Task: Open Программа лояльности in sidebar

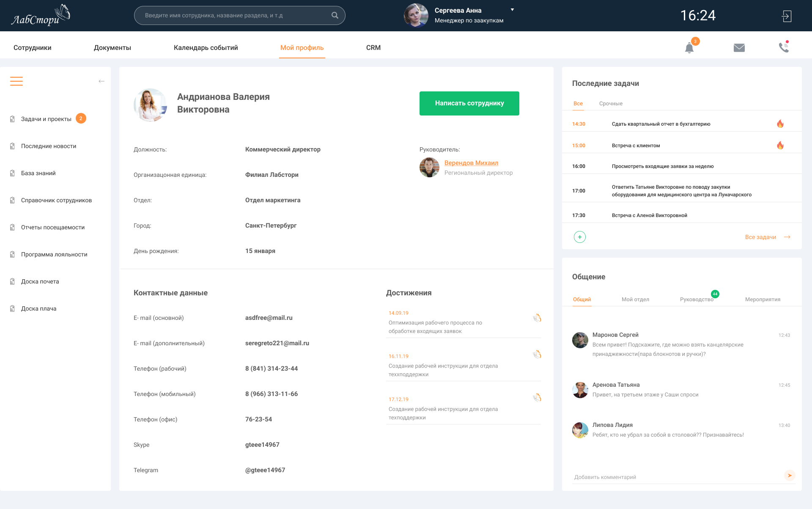Action: click(x=54, y=254)
